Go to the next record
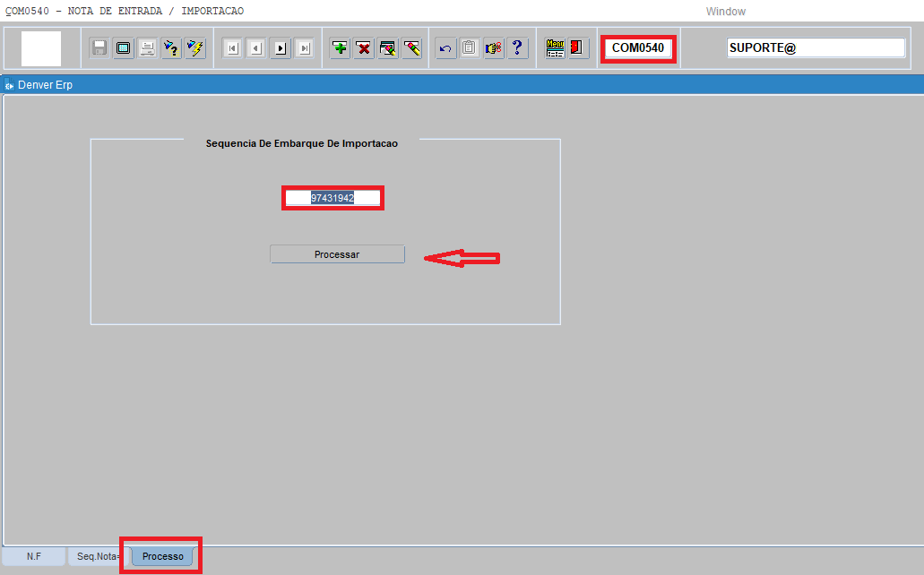Image resolution: width=924 pixels, height=575 pixels. (280, 48)
